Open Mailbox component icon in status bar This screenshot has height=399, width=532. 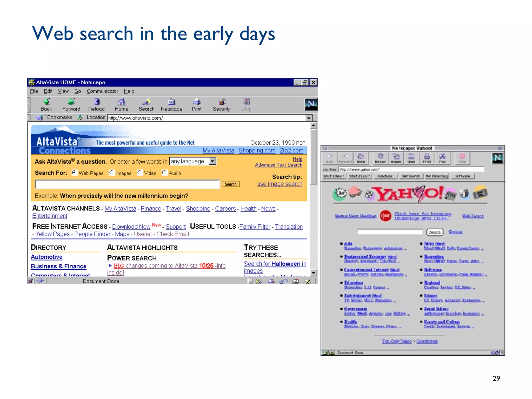click(271, 281)
